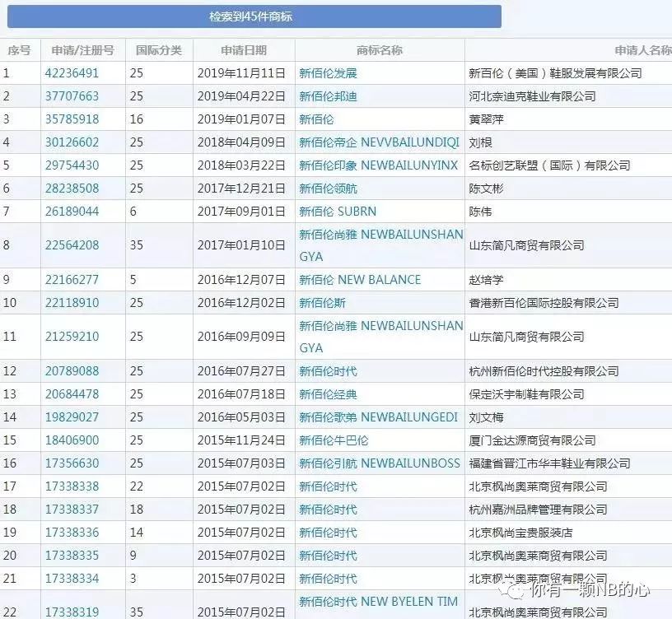Screen dimensions: 672x619
Task: Select applicant 黄翠萍
Action: [x=486, y=119]
